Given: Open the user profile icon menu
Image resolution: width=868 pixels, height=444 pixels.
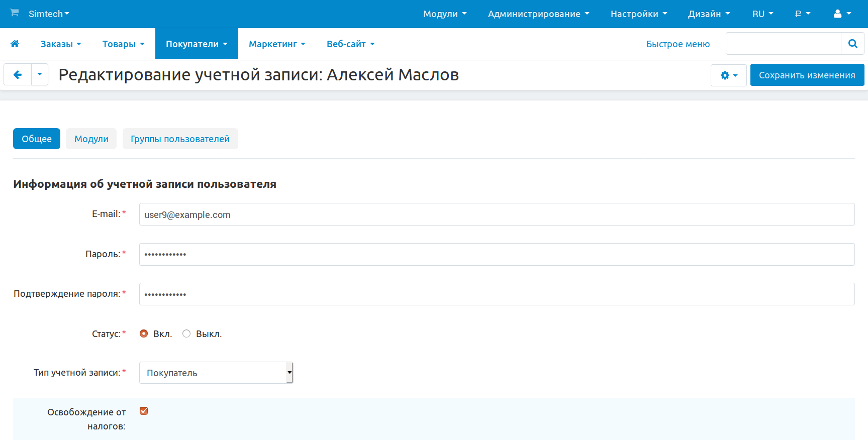Looking at the screenshot, I should click(x=842, y=14).
